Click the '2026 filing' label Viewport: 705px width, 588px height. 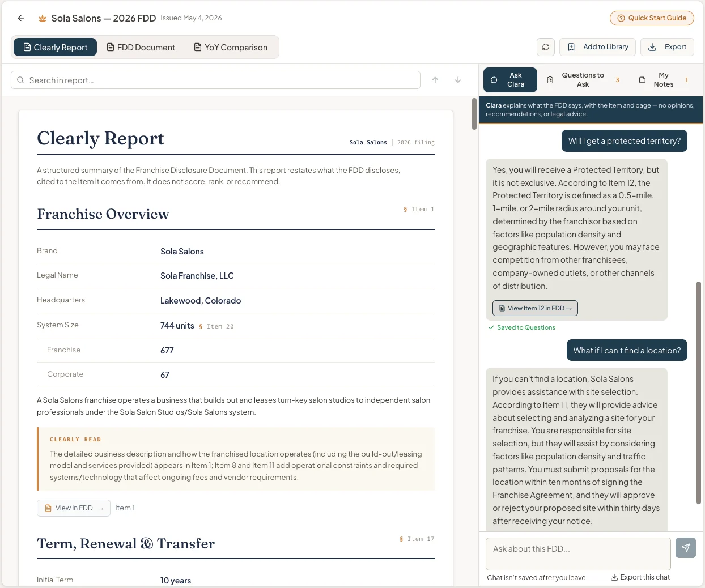tap(416, 143)
